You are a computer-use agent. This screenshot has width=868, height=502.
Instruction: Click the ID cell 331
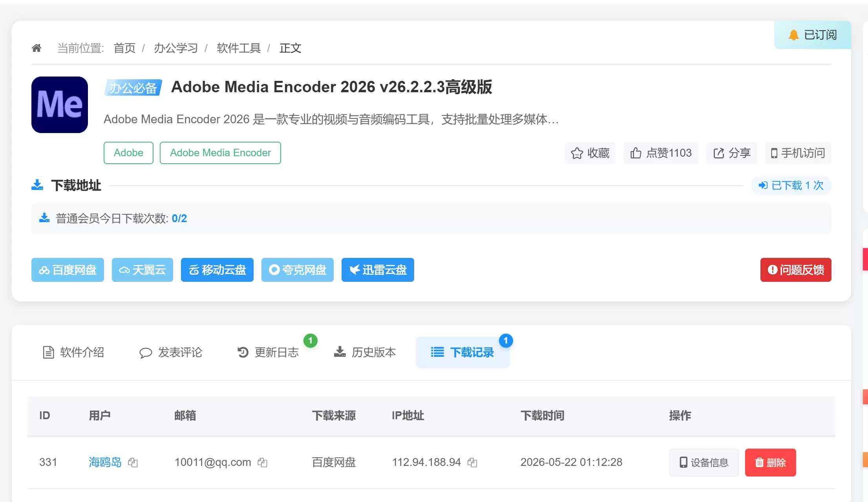[48, 462]
